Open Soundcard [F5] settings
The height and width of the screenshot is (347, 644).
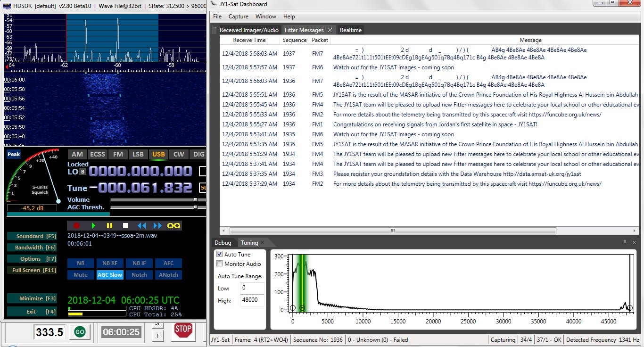click(x=32, y=236)
